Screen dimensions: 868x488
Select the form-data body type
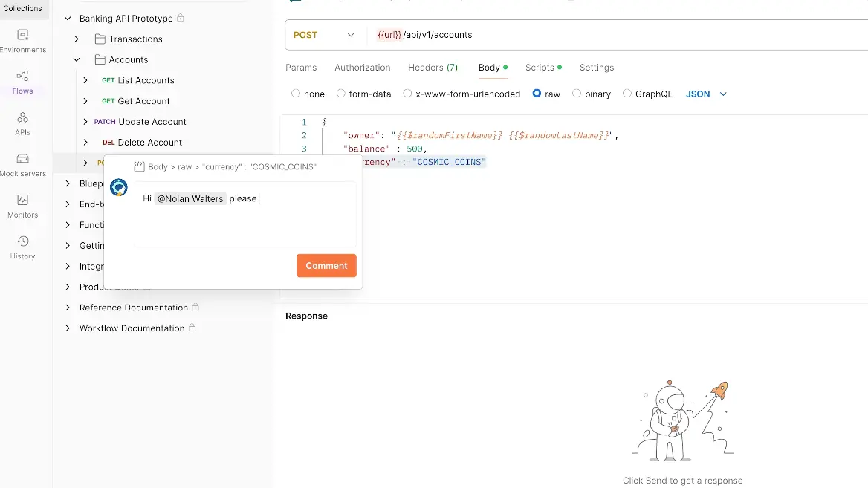(341, 94)
